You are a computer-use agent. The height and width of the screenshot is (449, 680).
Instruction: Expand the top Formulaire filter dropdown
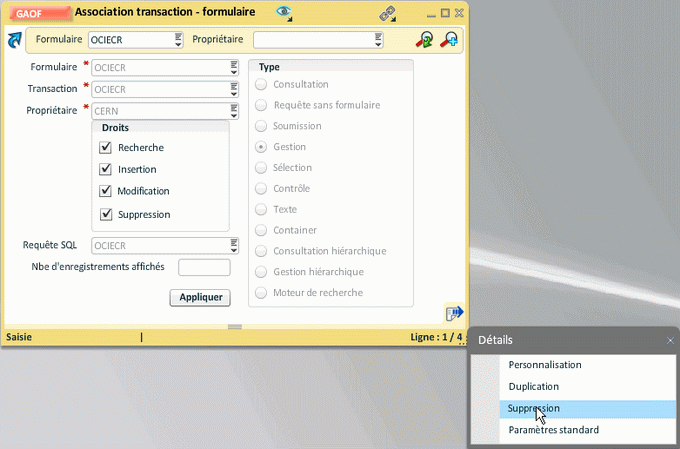pyautogui.click(x=178, y=40)
